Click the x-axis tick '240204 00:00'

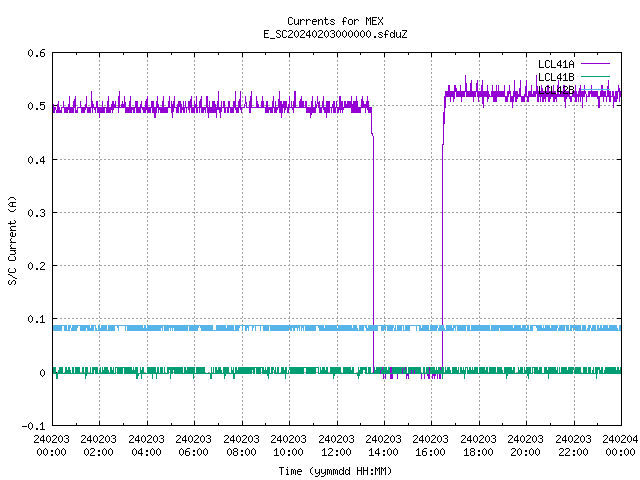click(x=620, y=446)
